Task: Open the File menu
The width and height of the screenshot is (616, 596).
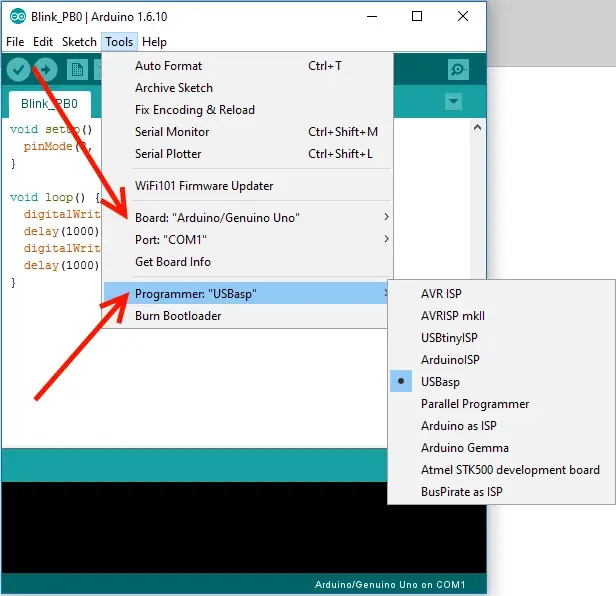Action: point(15,42)
